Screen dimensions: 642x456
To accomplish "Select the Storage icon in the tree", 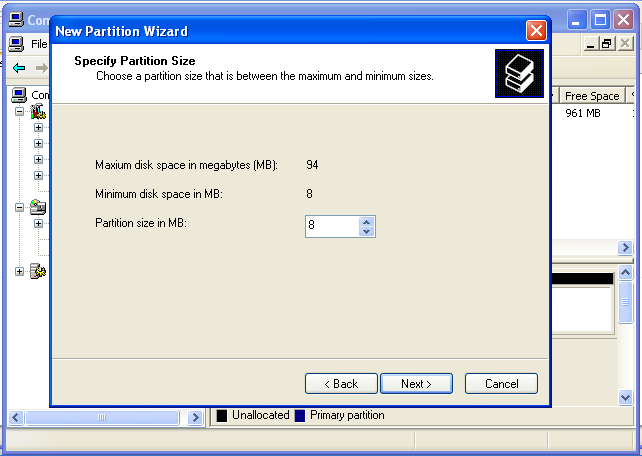I will pos(38,207).
